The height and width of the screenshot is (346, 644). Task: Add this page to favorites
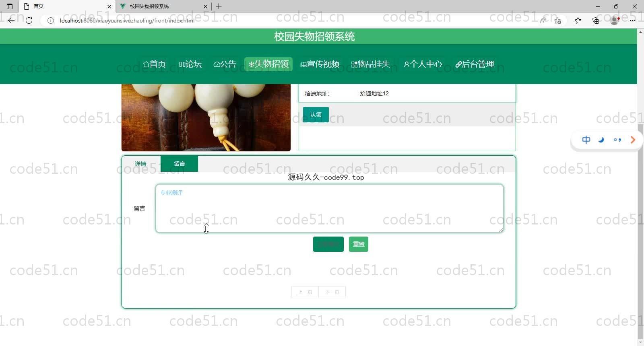coord(557,21)
